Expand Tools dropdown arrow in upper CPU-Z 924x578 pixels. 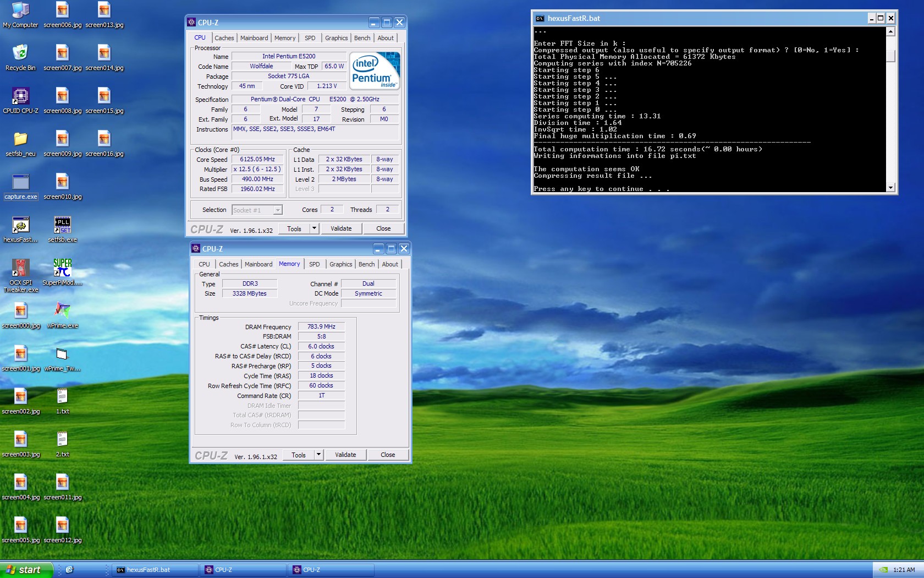314,228
